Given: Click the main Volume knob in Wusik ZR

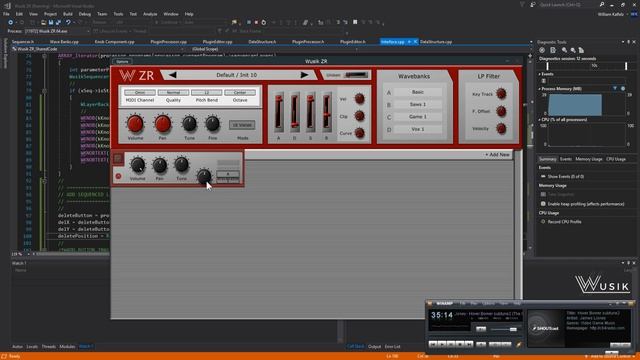Looking at the screenshot, I should (x=135, y=124).
